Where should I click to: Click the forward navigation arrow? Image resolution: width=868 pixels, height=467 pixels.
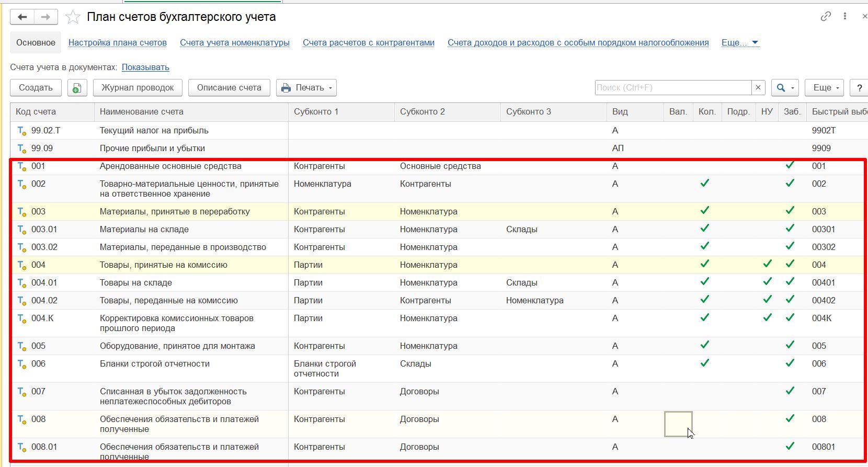46,17
